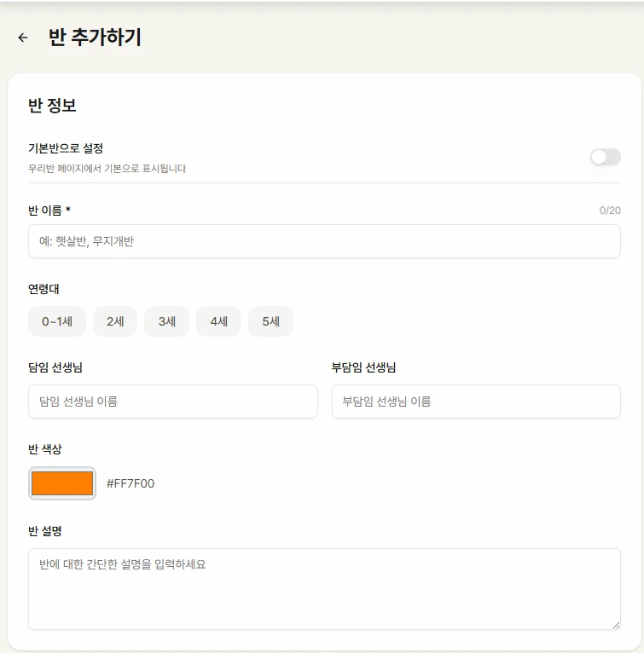
Task: Click the 연령대 label
Action: [44, 289]
